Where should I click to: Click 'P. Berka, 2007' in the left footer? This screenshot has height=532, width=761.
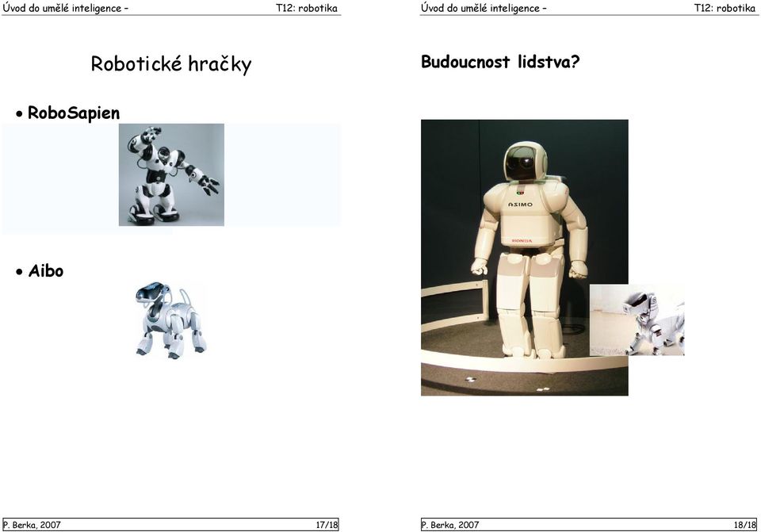tap(32, 525)
